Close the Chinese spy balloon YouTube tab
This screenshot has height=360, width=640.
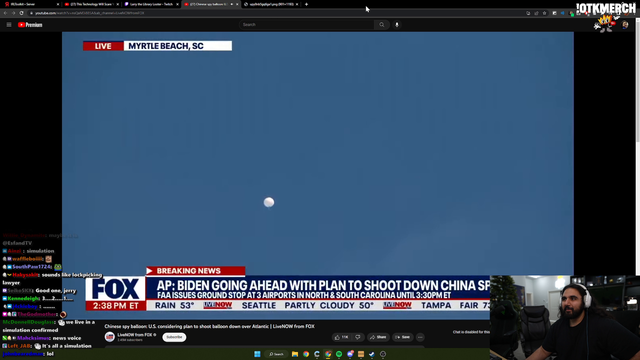(237, 4)
